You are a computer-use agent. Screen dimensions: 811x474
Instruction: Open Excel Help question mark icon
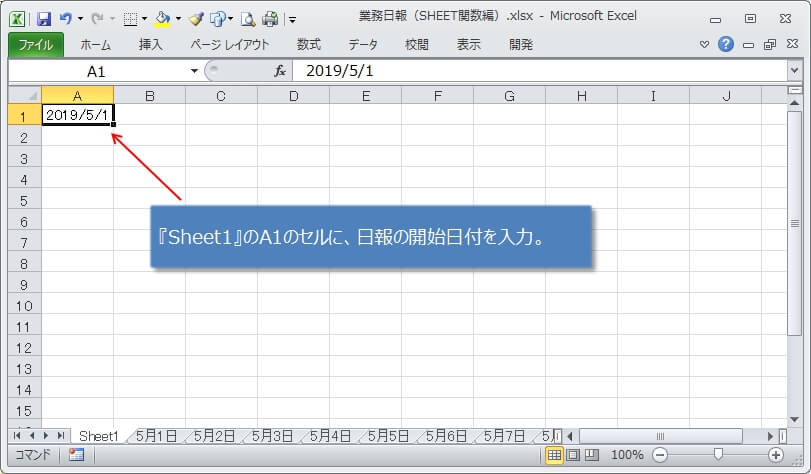coord(726,45)
